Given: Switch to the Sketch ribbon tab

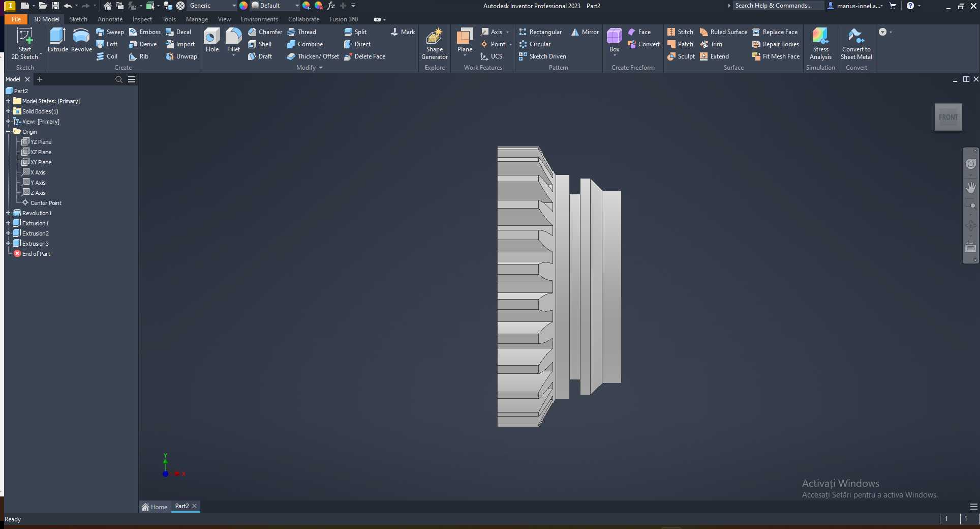Looking at the screenshot, I should pyautogui.click(x=78, y=19).
